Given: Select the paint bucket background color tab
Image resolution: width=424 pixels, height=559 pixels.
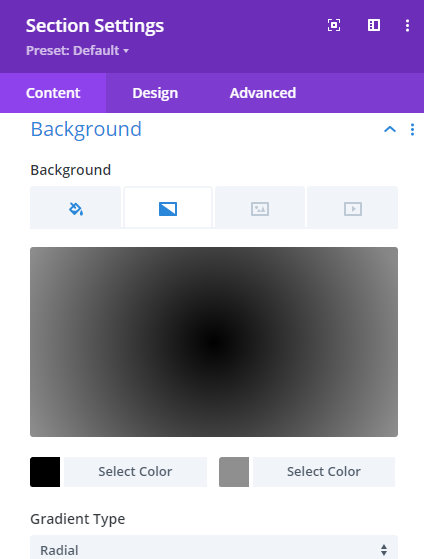Looking at the screenshot, I should (x=76, y=208).
